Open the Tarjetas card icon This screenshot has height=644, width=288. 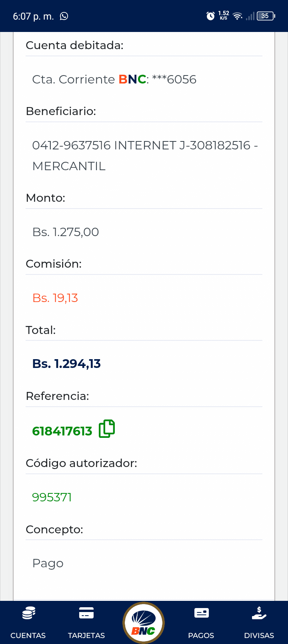click(x=86, y=613)
